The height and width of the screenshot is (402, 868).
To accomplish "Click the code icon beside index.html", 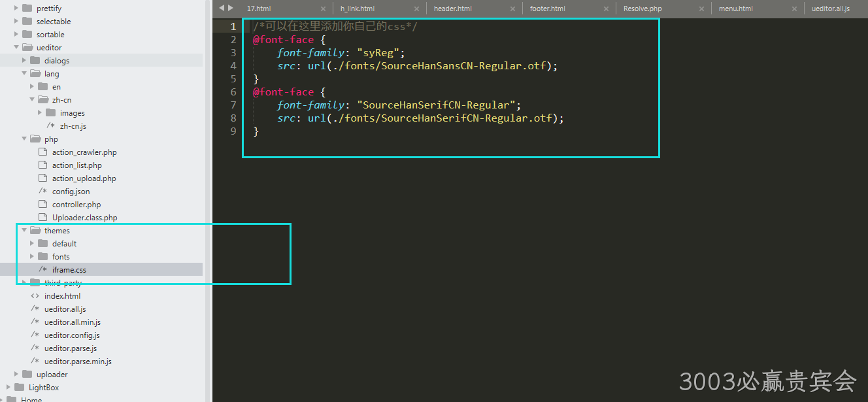I will pos(35,296).
